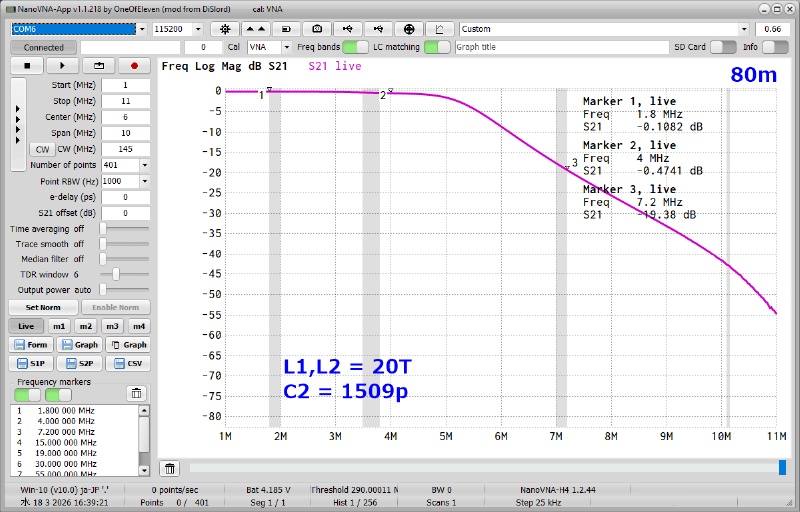Click the screenshot camera icon in toolbar
This screenshot has height=512, width=800.
click(317, 29)
